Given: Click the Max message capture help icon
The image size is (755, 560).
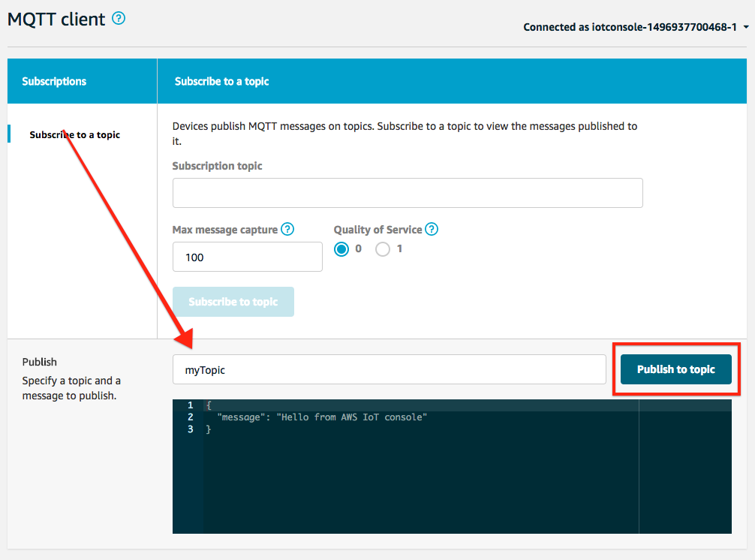Looking at the screenshot, I should 287,229.
